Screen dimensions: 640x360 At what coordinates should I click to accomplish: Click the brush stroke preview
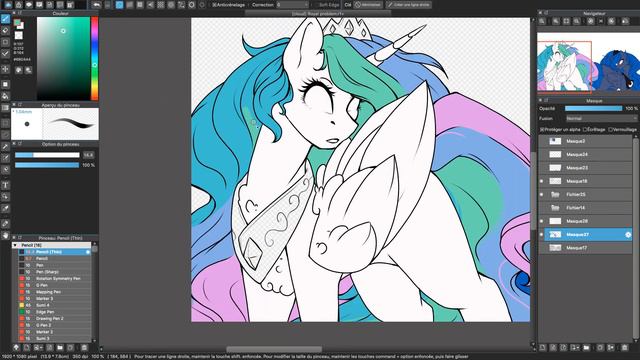pos(70,124)
